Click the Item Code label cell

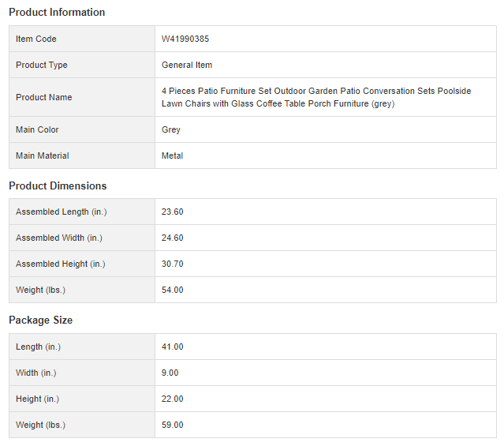36,39
